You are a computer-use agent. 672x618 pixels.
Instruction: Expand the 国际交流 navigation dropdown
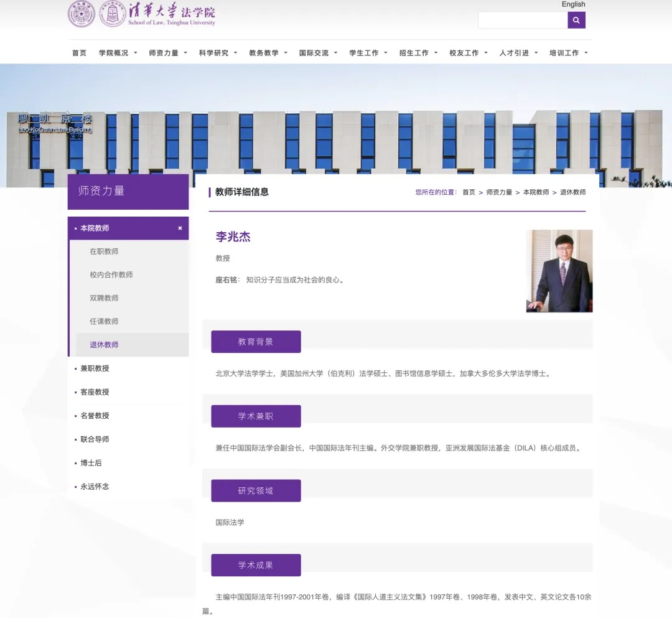tap(314, 53)
